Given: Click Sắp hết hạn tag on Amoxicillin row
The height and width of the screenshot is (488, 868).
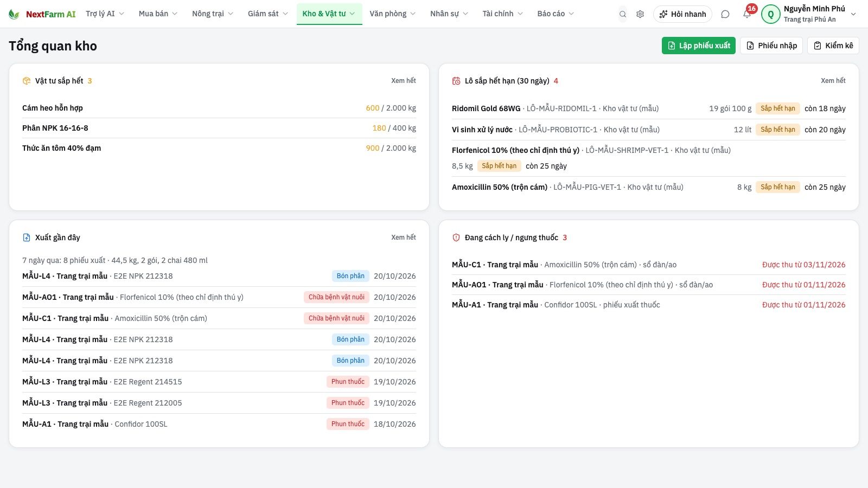Looking at the screenshot, I should [x=778, y=187].
